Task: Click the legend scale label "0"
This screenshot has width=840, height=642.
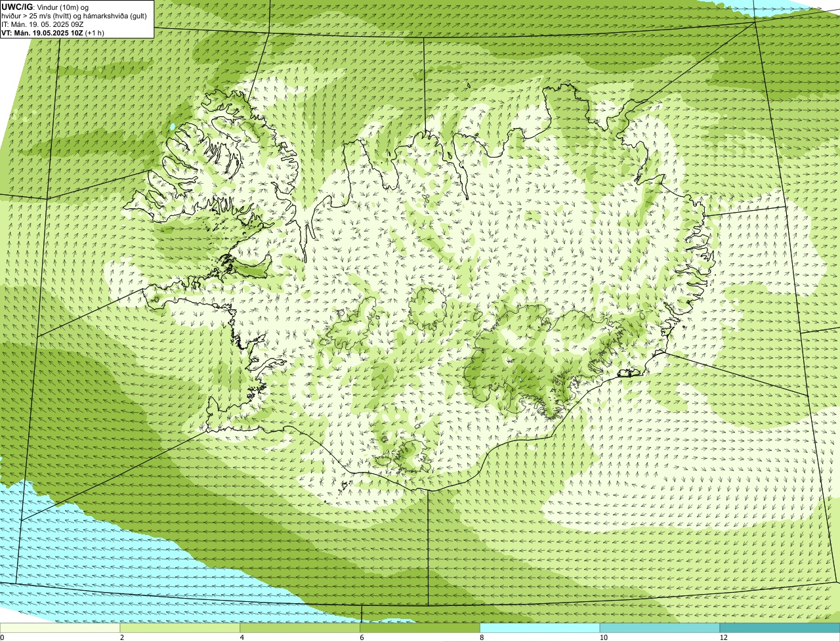Action: (x=3, y=637)
